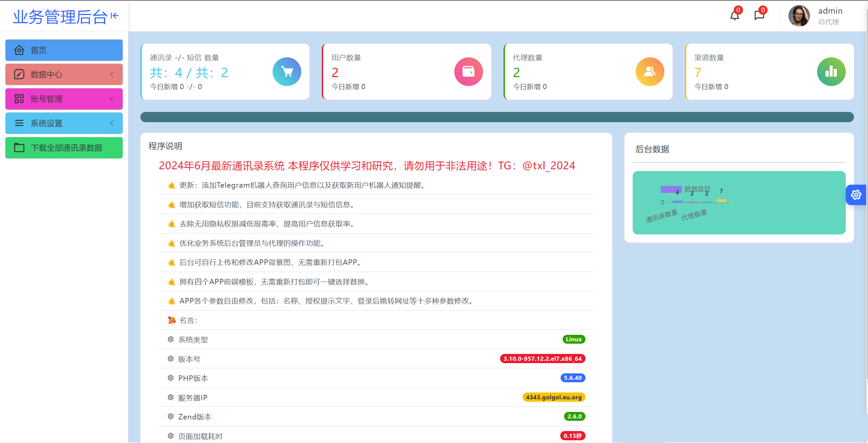The height and width of the screenshot is (443, 868).
Task: Click the wallet icon on 用户数量 card
Action: coord(468,71)
